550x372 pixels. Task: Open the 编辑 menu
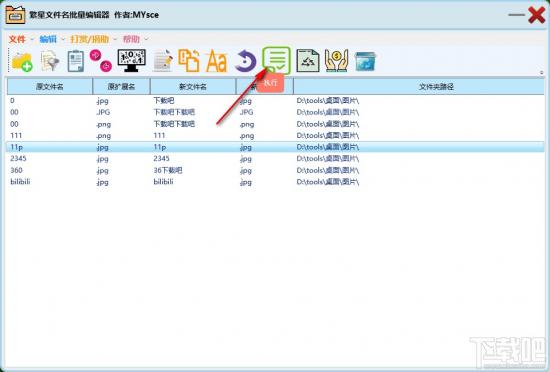[x=48, y=39]
